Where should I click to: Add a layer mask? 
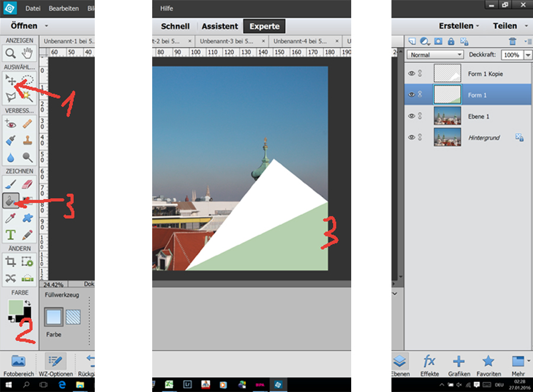pyautogui.click(x=438, y=41)
